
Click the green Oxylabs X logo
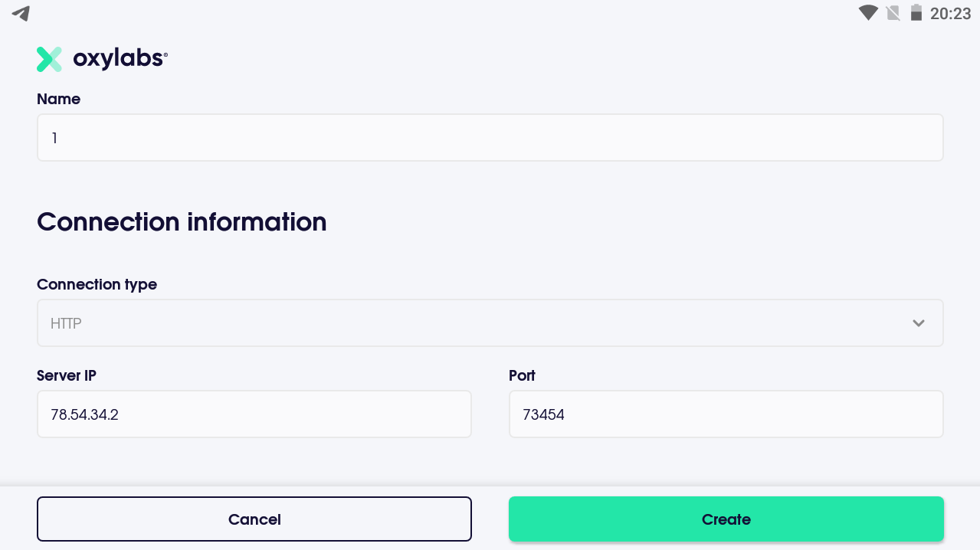click(49, 59)
